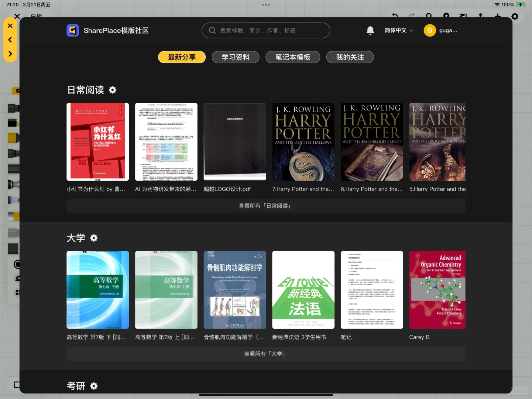The image size is (532, 399).
Task: Open the 大学 category settings gear
Action: click(x=93, y=238)
